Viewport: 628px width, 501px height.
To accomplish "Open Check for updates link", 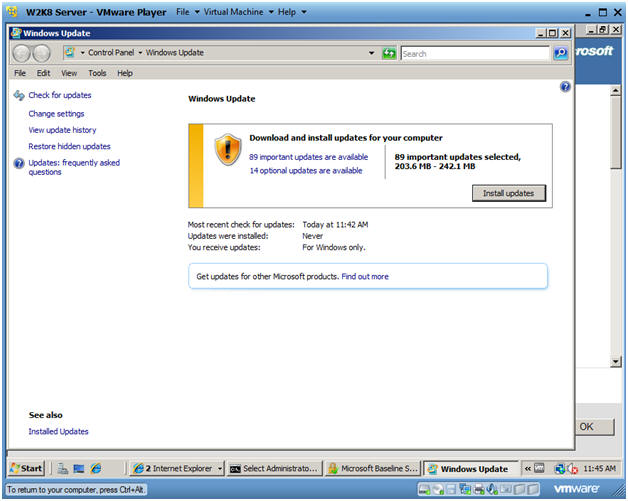I will 60,95.
